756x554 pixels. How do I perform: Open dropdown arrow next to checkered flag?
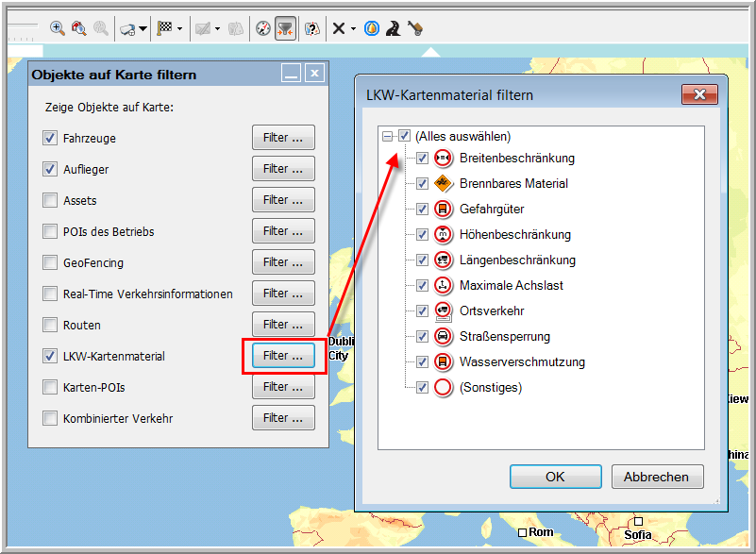pyautogui.click(x=179, y=29)
